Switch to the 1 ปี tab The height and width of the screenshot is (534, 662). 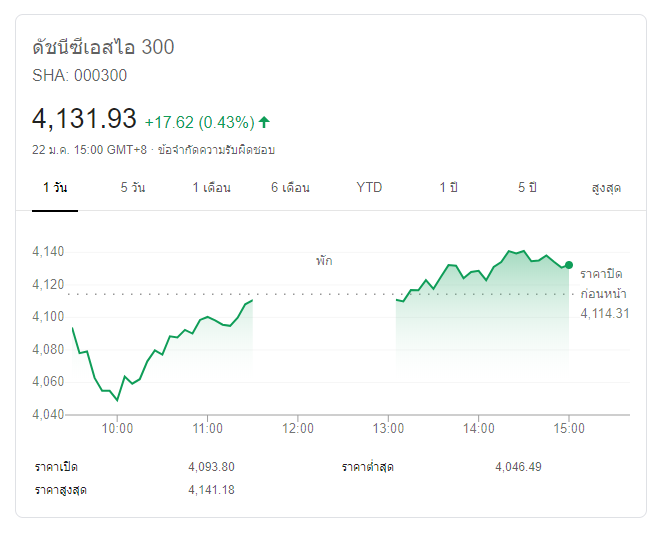448,187
